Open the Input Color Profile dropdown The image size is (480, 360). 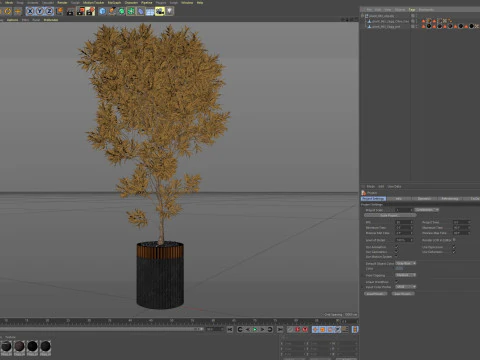[x=406, y=287]
